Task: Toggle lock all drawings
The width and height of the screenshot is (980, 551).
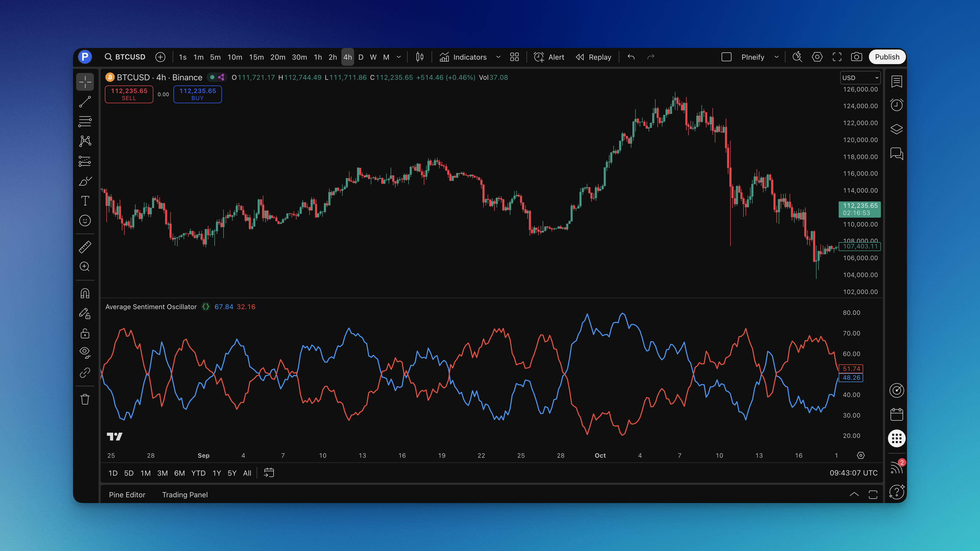Action: 85,333
